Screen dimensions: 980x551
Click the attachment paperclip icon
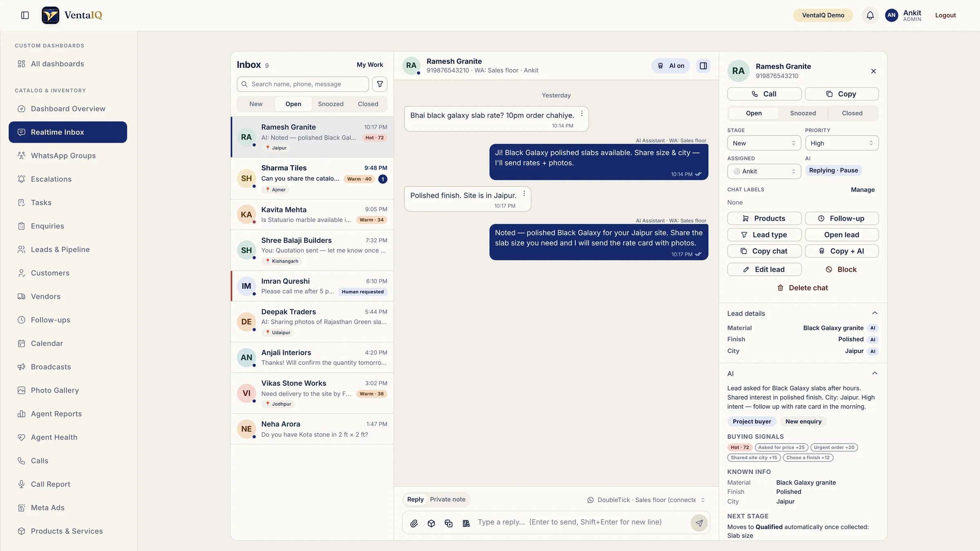tap(414, 523)
